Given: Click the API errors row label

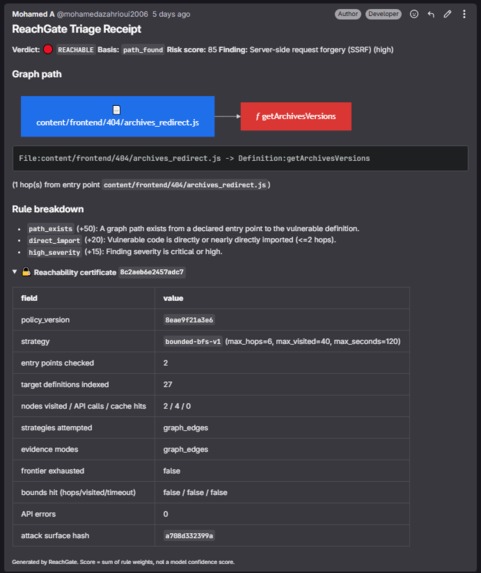Looking at the screenshot, I should point(38,514).
